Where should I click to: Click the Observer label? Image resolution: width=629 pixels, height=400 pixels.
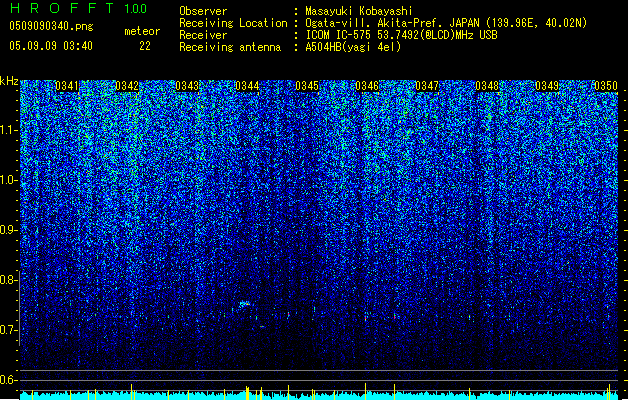pyautogui.click(x=203, y=11)
